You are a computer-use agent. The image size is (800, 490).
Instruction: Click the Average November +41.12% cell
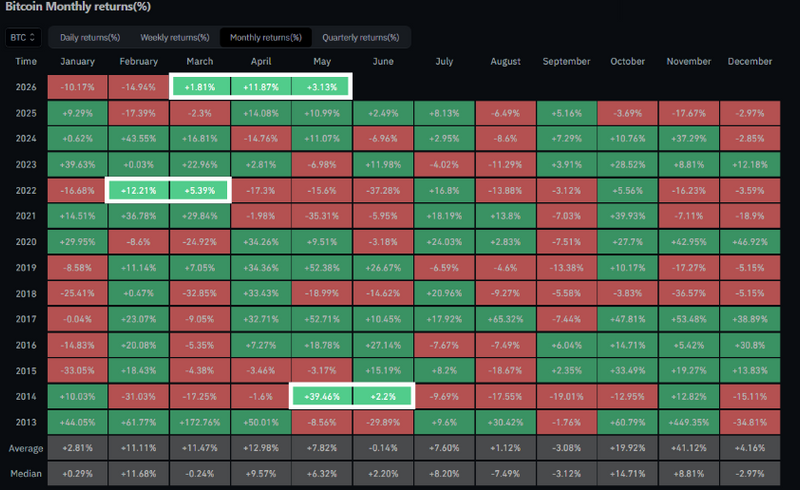point(689,448)
